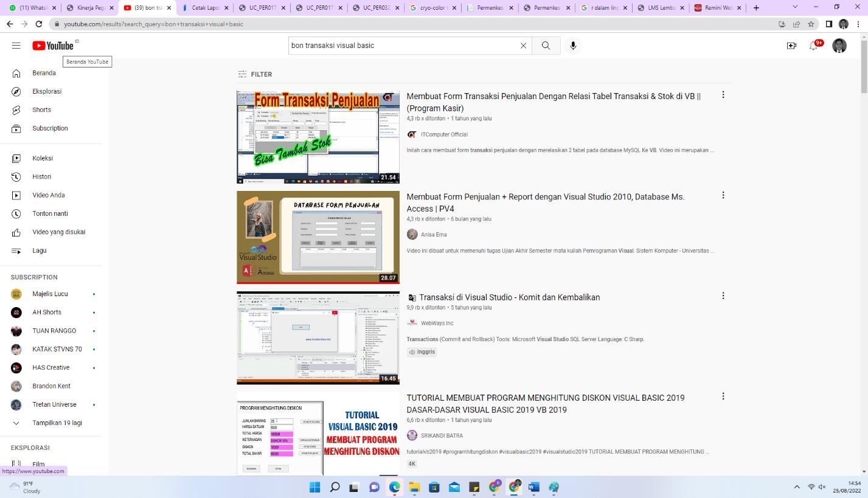Open the Anisa Ema channel avatar
The image size is (868, 498).
[412, 235]
